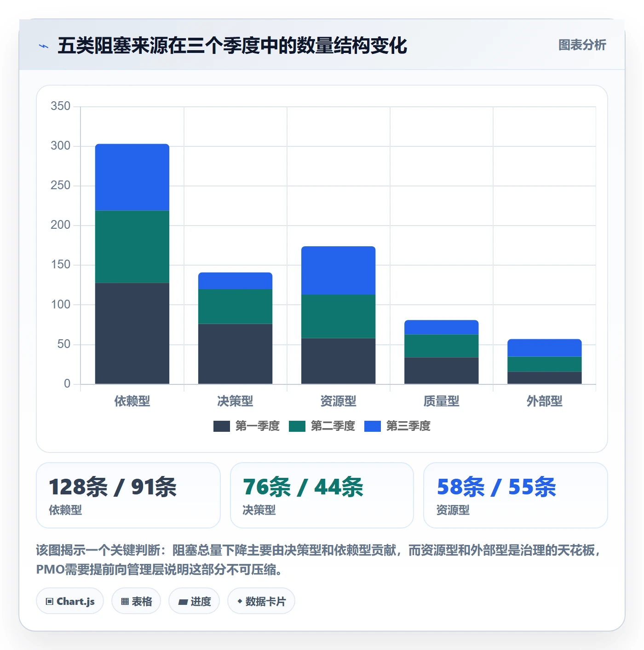
Task: Select the 数据卡片 tag chip
Action: tap(261, 601)
